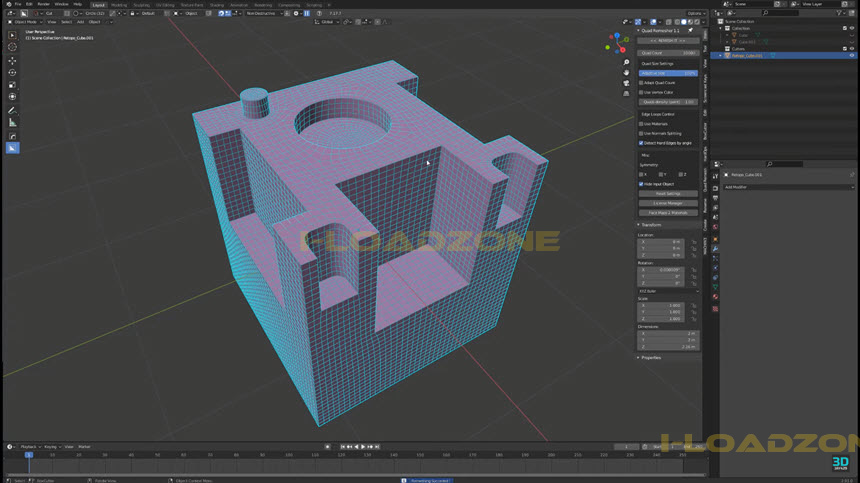Choose the Rotate tool

(x=12, y=72)
